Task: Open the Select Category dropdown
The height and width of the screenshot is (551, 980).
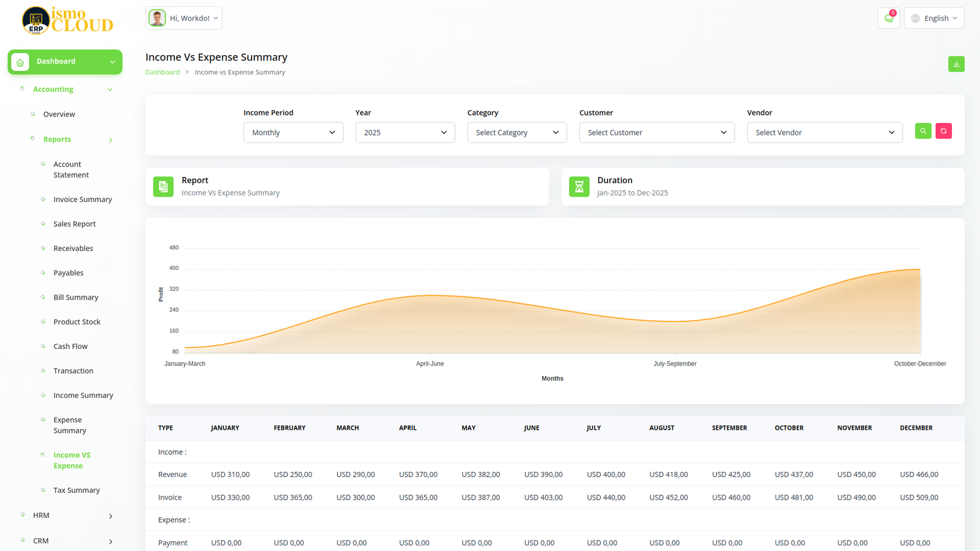Action: (516, 132)
